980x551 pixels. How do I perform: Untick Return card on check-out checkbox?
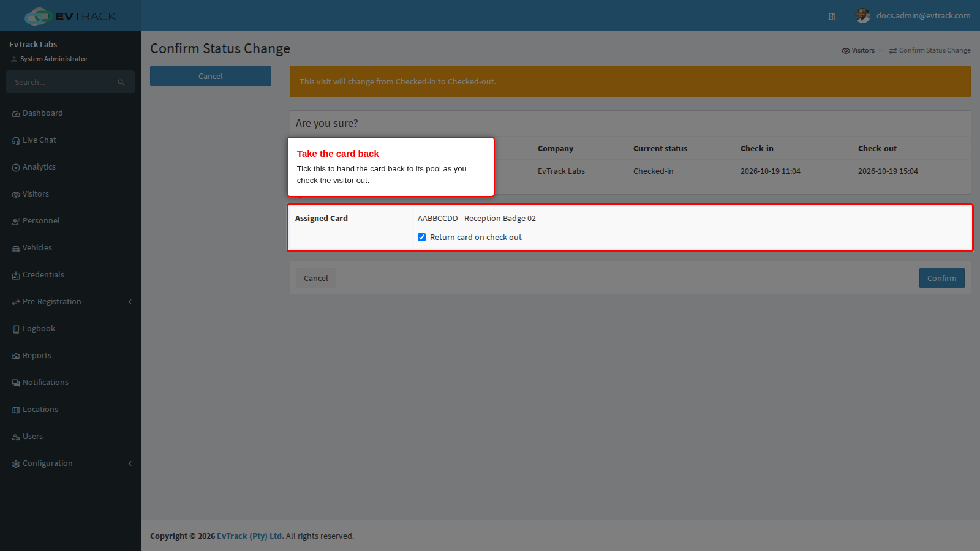coord(421,238)
